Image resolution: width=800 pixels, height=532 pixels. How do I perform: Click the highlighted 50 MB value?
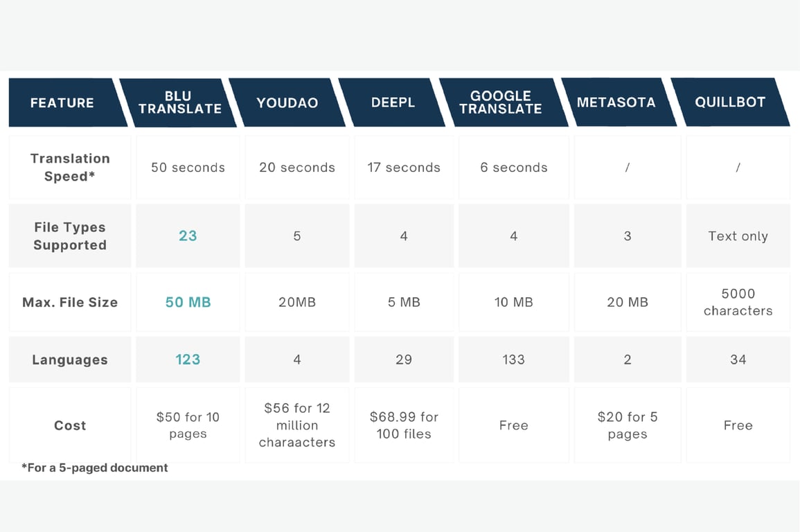point(188,302)
